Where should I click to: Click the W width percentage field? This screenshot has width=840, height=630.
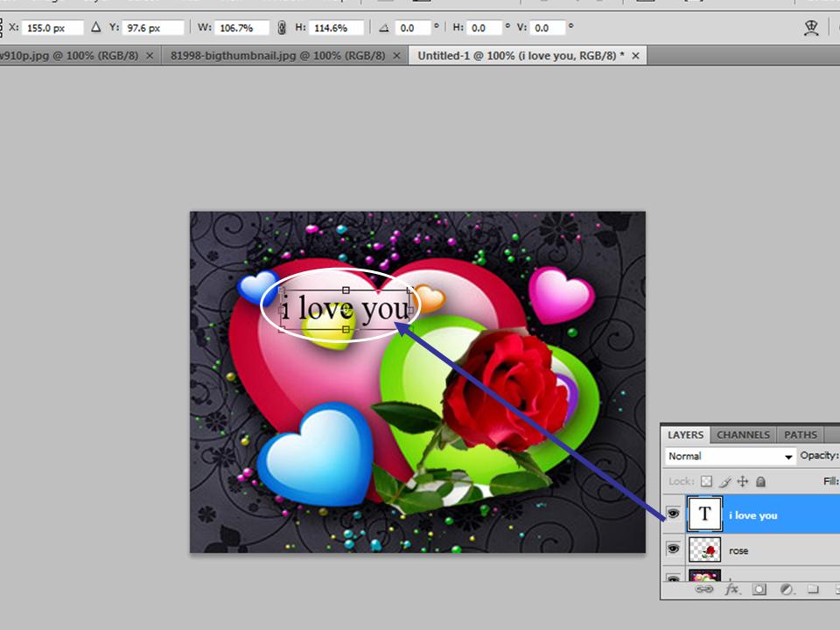tap(241, 28)
